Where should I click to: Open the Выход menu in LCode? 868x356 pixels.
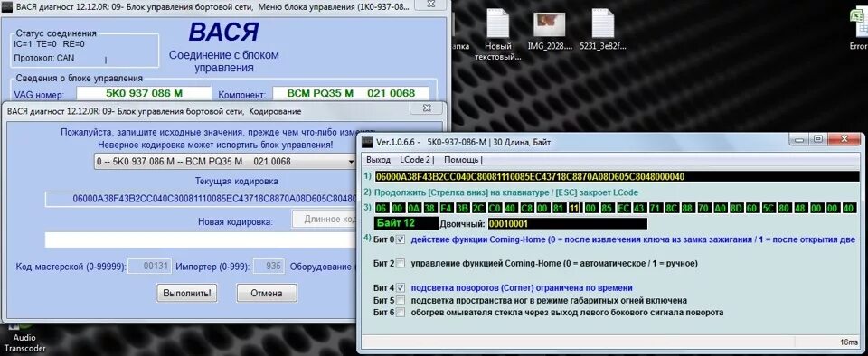coord(379,160)
